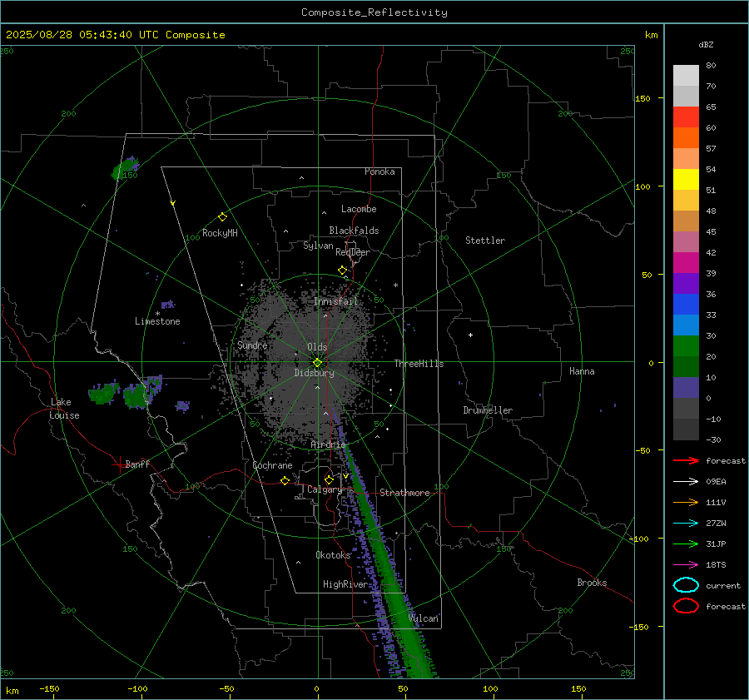Pick the magenta swatch on the dBZ scale
The width and height of the screenshot is (749, 700).
(686, 263)
